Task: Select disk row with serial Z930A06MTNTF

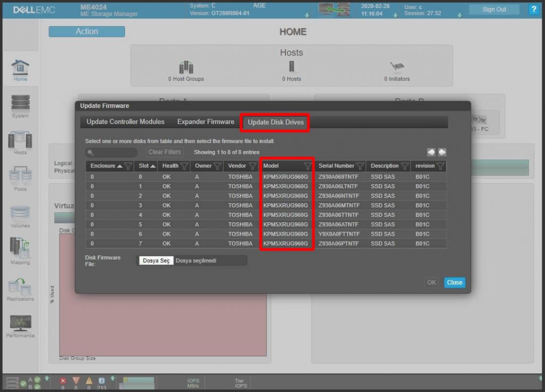Action: pos(266,205)
